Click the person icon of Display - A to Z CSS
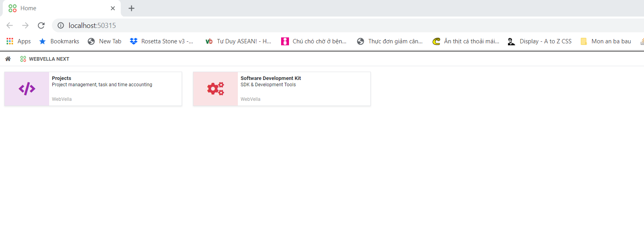 [511, 41]
